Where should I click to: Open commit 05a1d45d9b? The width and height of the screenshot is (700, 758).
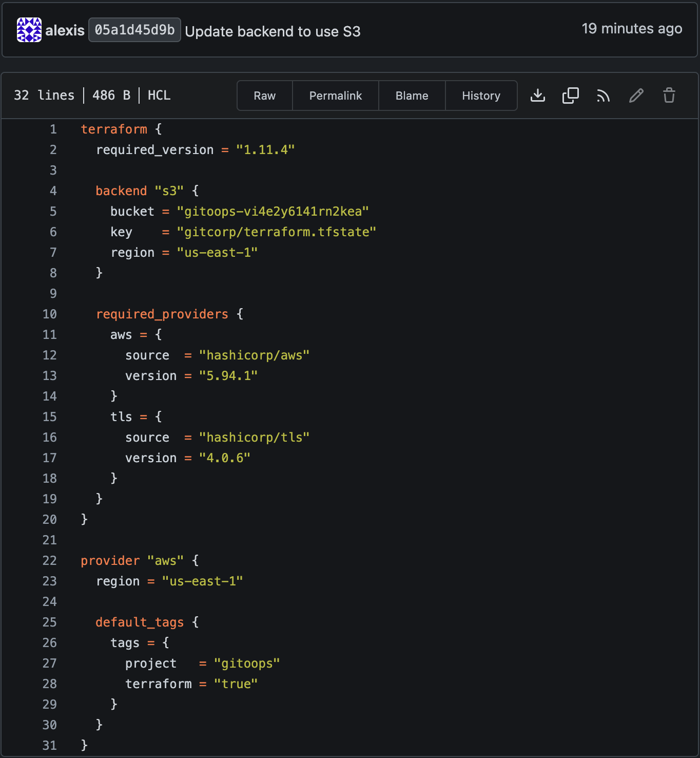click(x=135, y=30)
